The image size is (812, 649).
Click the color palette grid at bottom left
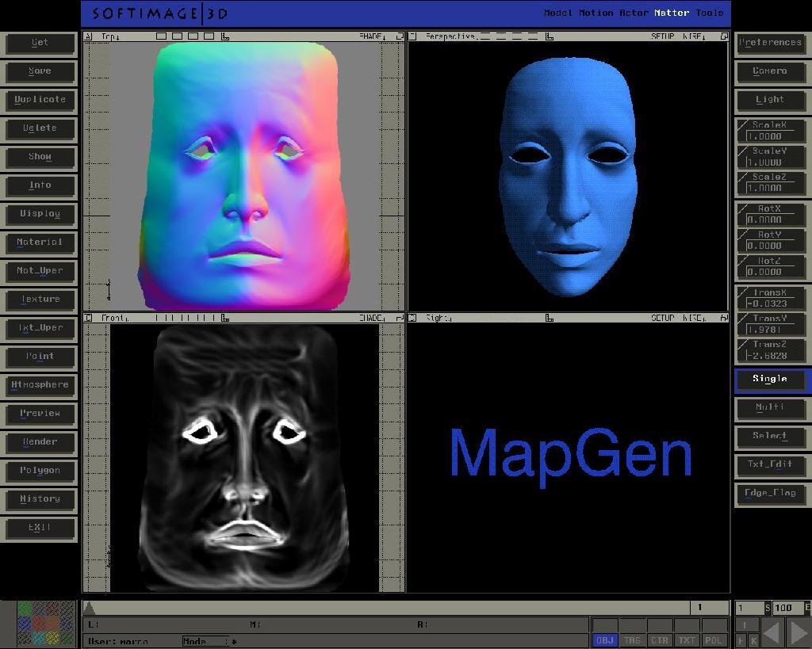[45, 624]
